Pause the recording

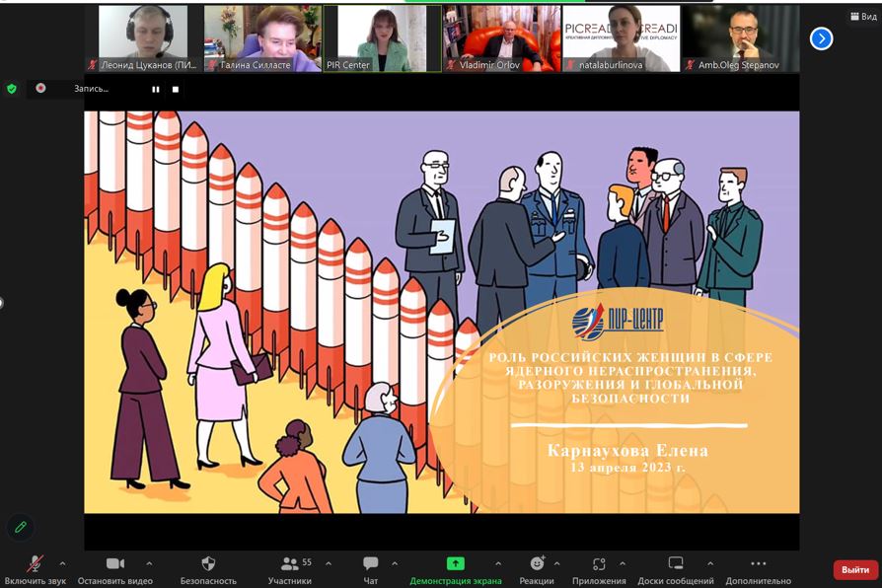pos(155,89)
